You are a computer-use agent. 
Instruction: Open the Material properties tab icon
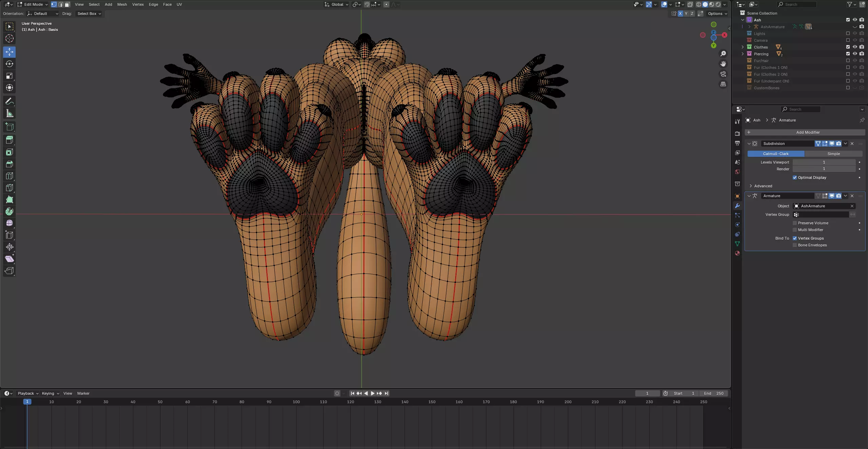(x=737, y=253)
